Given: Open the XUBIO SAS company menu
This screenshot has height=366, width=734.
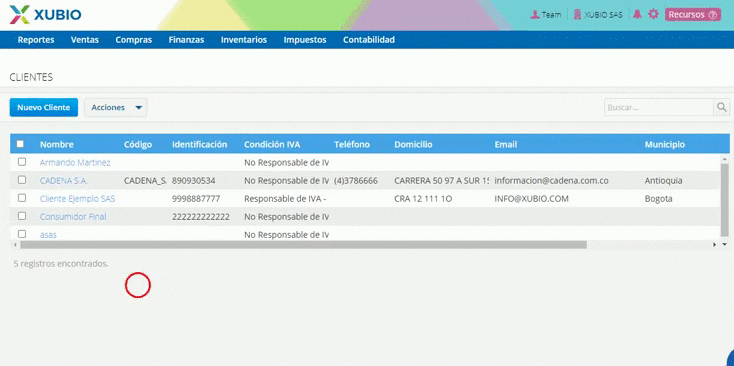Looking at the screenshot, I should pos(598,15).
